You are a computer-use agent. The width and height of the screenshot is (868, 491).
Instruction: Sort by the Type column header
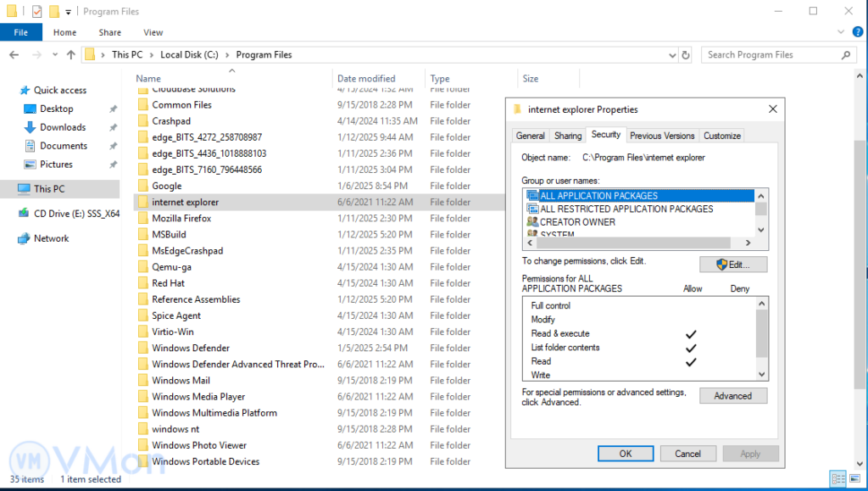[x=440, y=79]
